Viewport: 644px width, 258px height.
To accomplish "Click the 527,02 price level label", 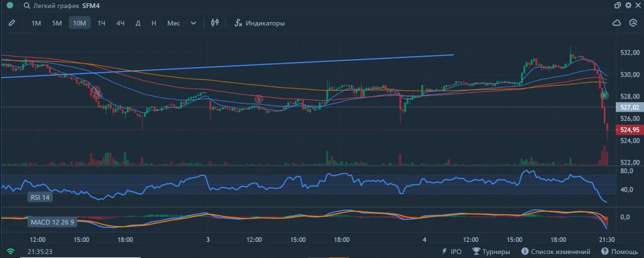I will click(629, 107).
